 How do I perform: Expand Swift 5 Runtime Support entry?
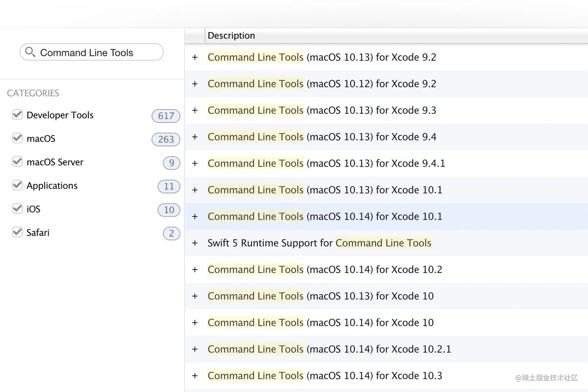tap(195, 243)
